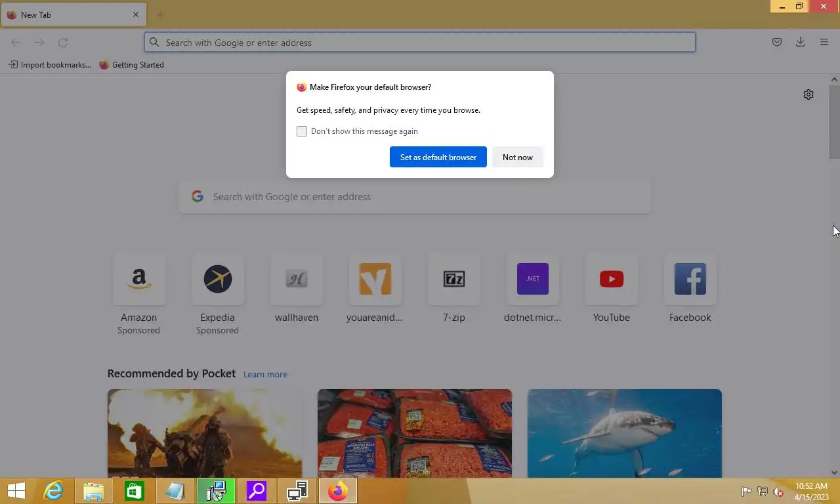This screenshot has height=504, width=840.
Task: Open the wallhaven shortcut tile
Action: tap(296, 279)
